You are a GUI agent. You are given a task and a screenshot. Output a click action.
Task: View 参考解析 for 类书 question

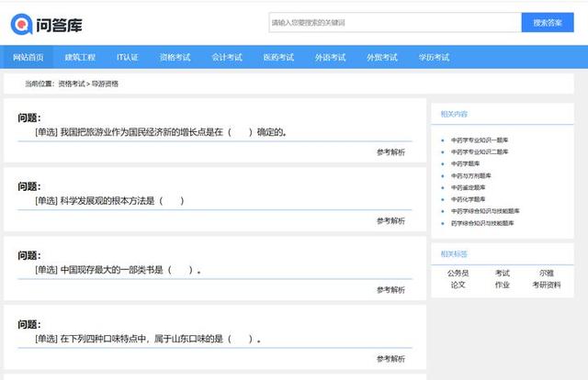coord(390,290)
